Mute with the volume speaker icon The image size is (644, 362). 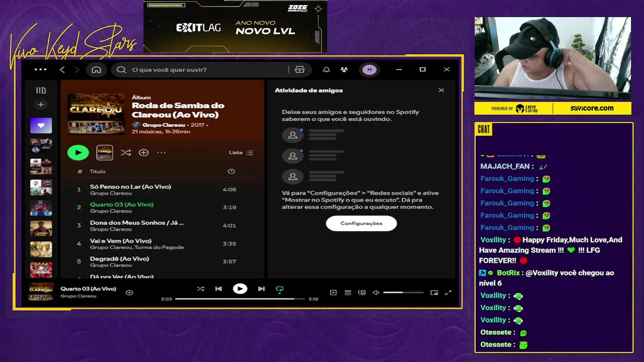coord(376,293)
